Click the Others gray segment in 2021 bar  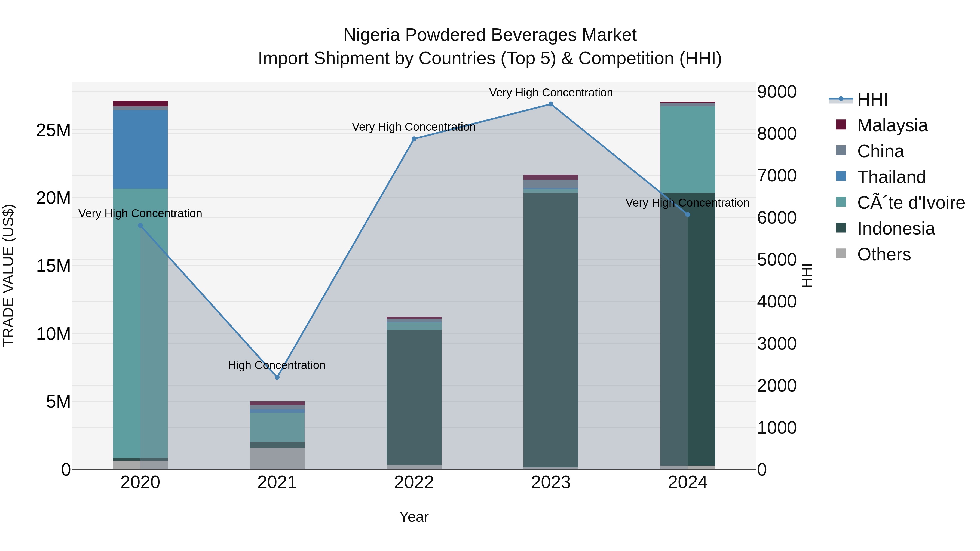pyautogui.click(x=277, y=458)
